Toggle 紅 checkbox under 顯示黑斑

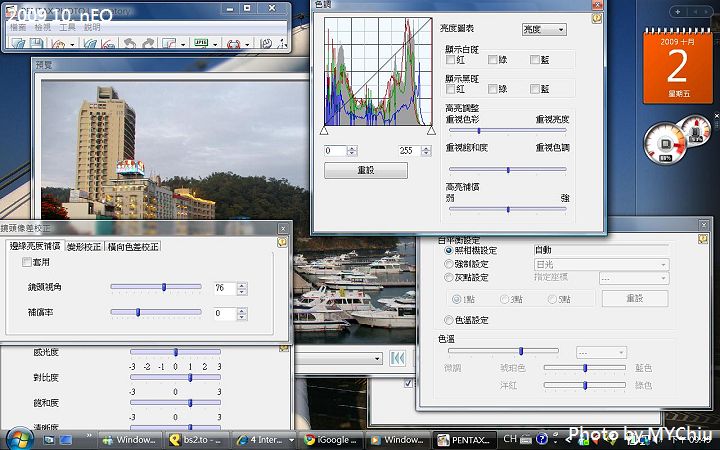pyautogui.click(x=450, y=89)
